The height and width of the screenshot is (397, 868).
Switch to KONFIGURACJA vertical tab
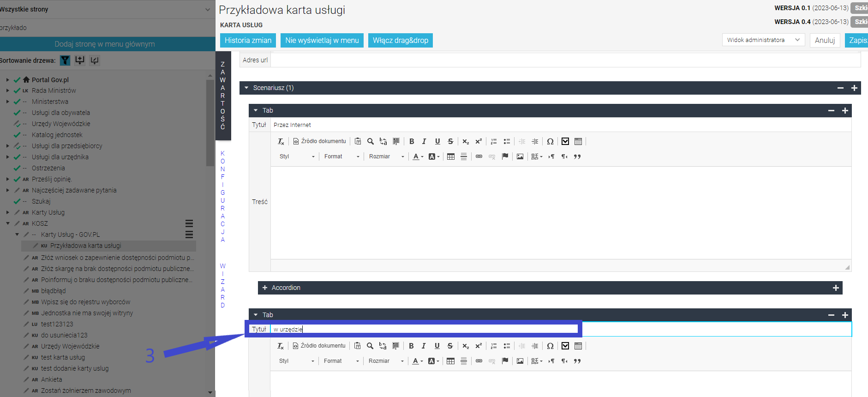click(223, 196)
